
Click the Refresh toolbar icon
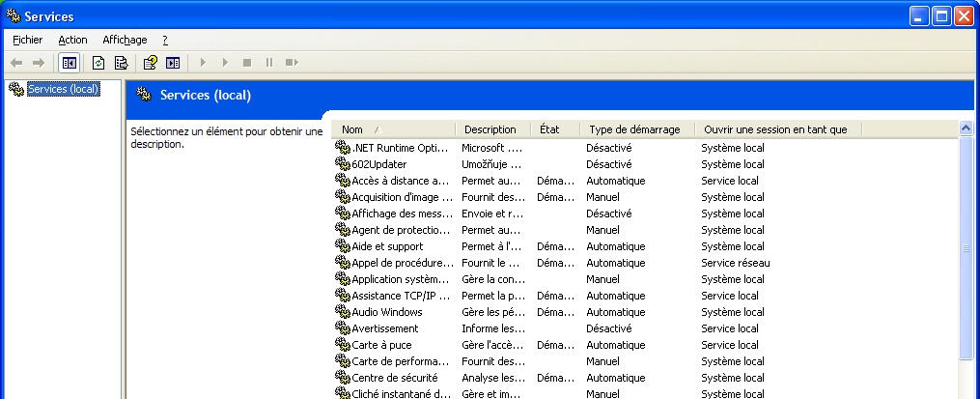click(x=98, y=63)
